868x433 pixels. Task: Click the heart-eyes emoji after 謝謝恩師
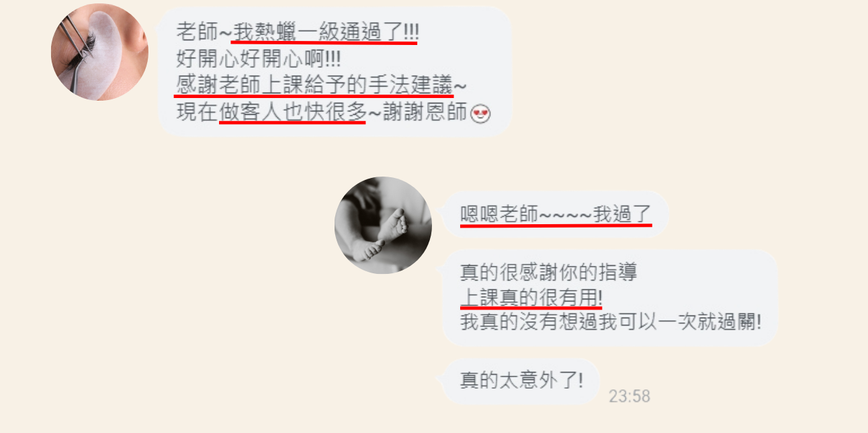pyautogui.click(x=481, y=113)
